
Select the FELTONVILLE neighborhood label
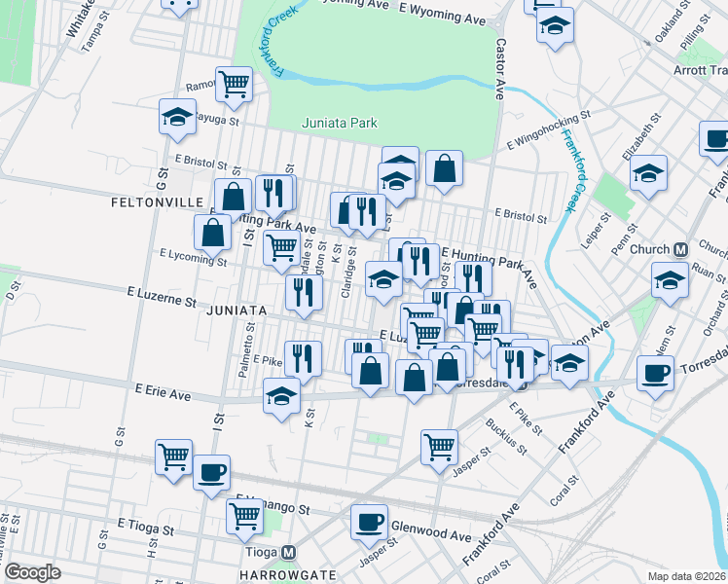(158, 202)
